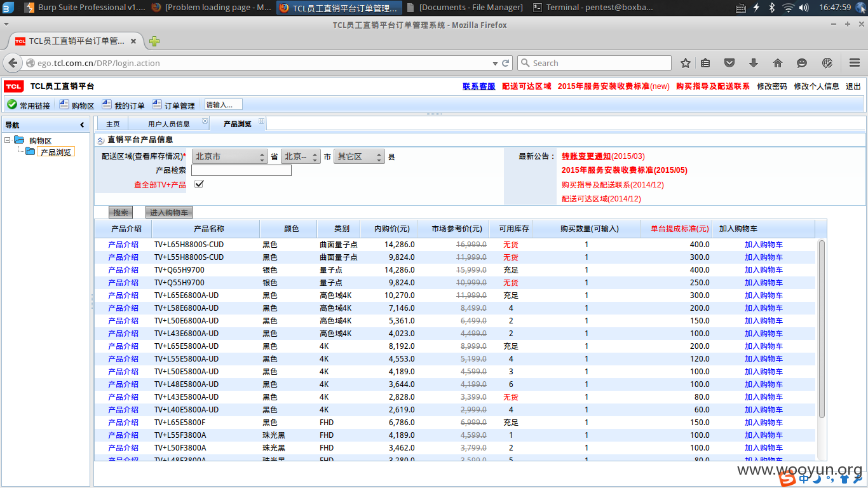Viewport: 868px width, 488px height.
Task: Click the document icon beside 订单管理
Action: click(157, 105)
